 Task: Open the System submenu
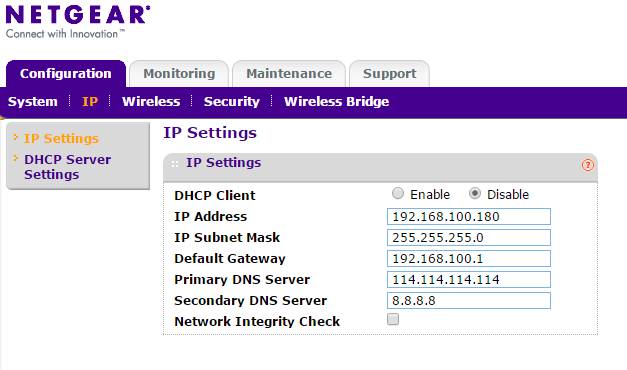[33, 102]
